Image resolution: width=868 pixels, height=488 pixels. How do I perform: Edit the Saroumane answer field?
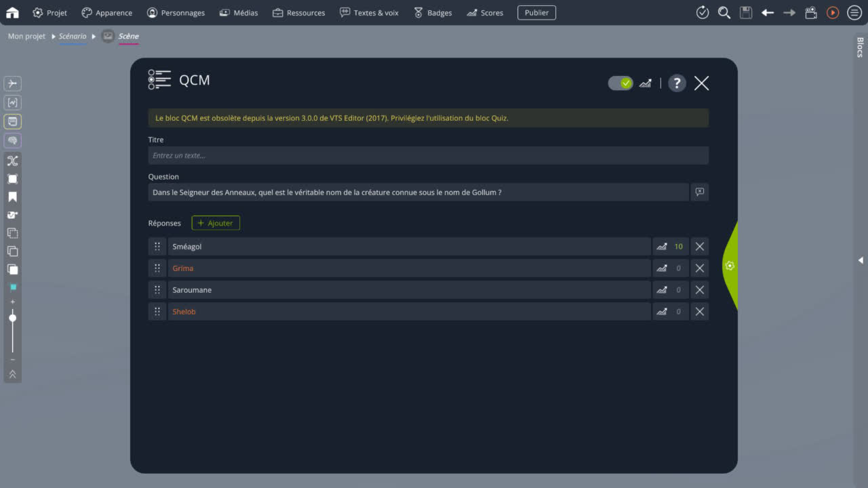(410, 289)
